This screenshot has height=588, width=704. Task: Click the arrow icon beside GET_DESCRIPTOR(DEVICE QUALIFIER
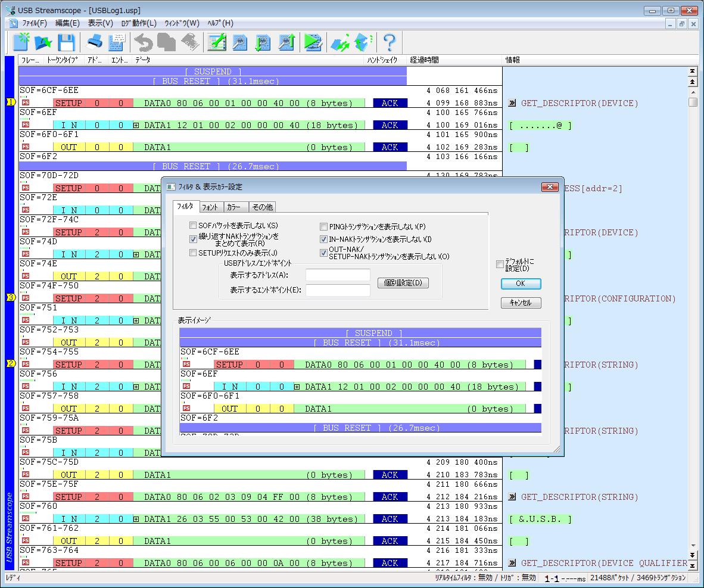click(512, 563)
